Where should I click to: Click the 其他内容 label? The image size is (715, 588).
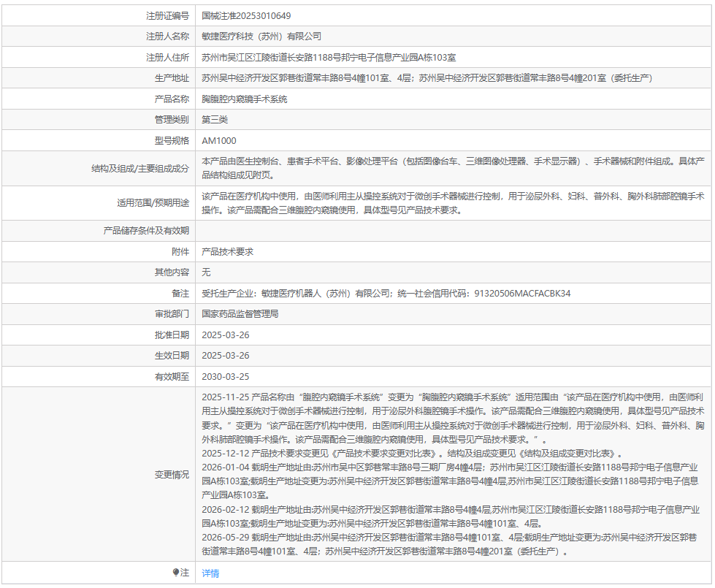[x=172, y=272]
